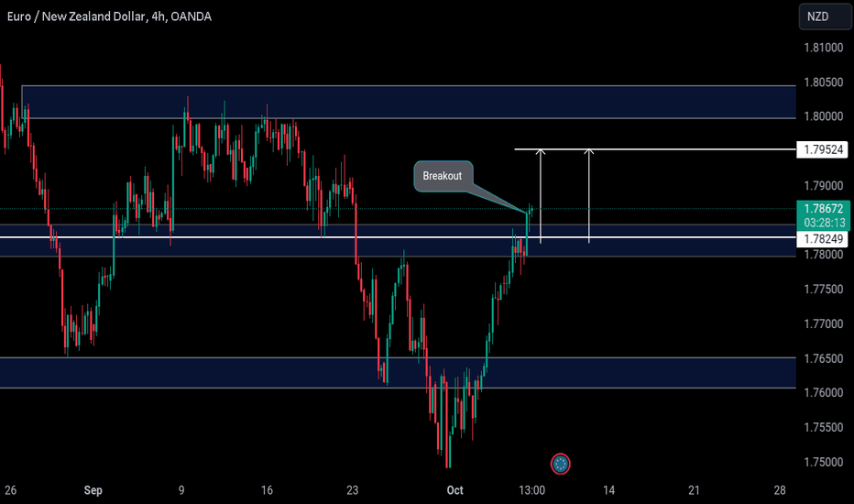This screenshot has height=504, width=854.
Task: Click the 21 date label on time axis
Action: point(694,490)
